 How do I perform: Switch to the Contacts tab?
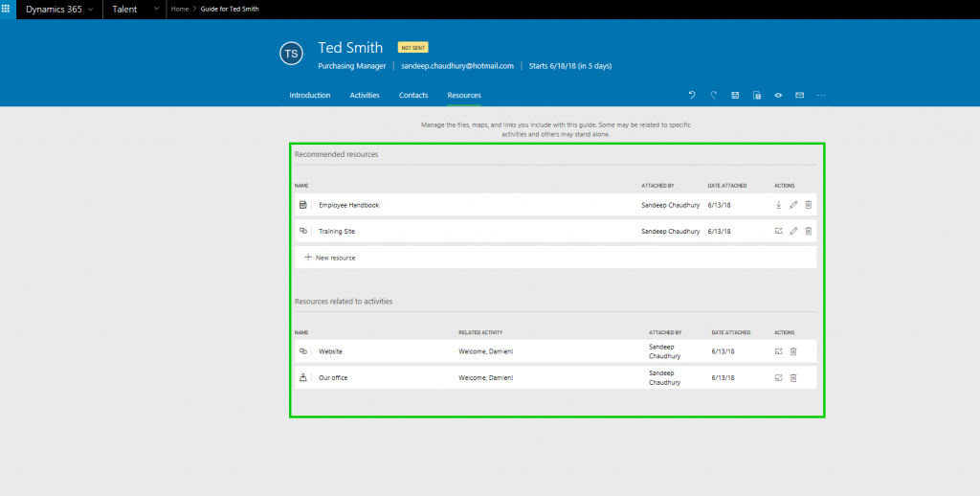point(413,95)
